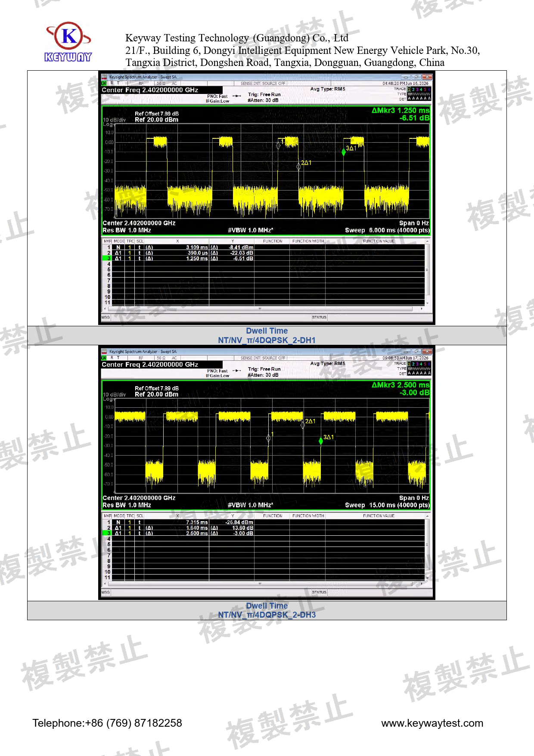
Task: Select the green 3Δ1 marker diamond in the DH1 plot
Action: point(344,152)
